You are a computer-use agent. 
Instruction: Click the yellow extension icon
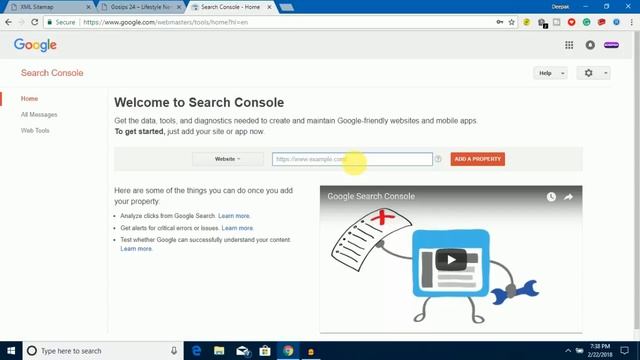click(x=527, y=22)
